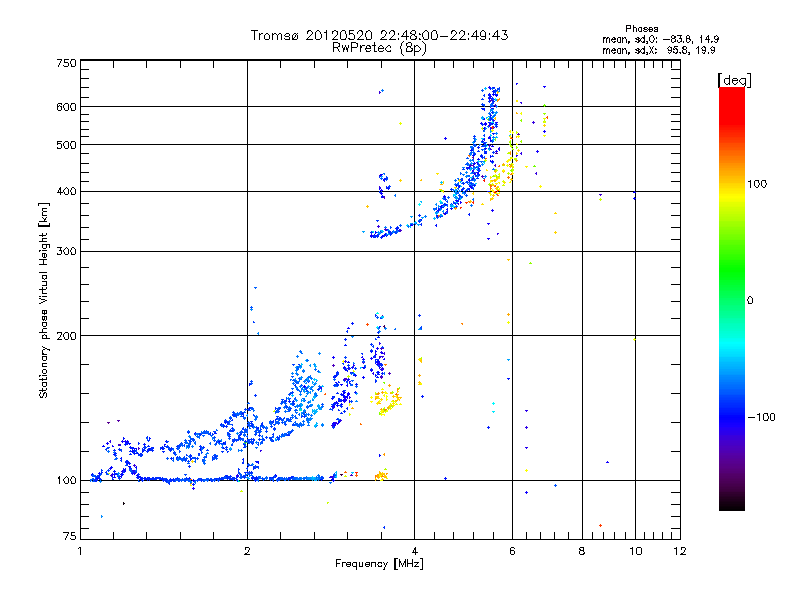800x600 pixels.
Task: Click the x-axis label '1'
Action: pyautogui.click(x=80, y=551)
